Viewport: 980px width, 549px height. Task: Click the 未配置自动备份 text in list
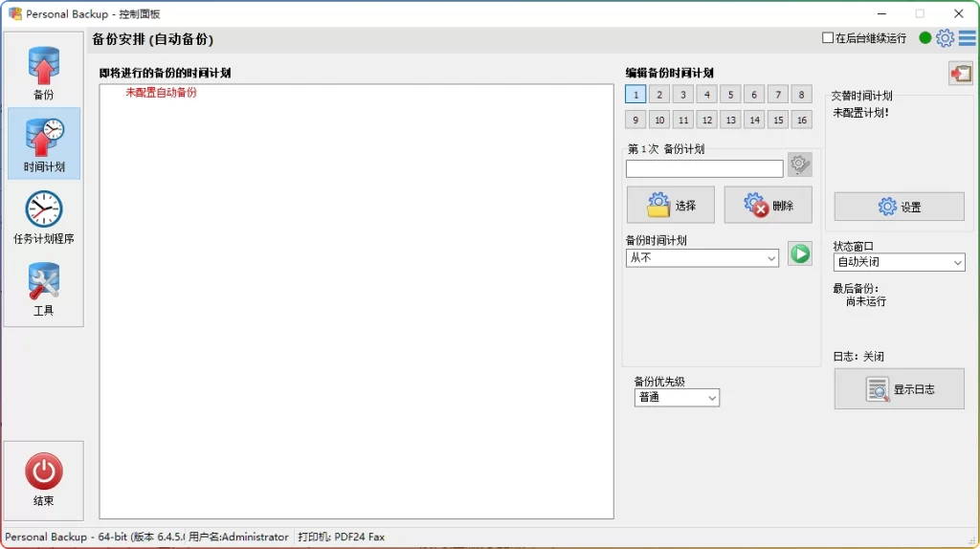[x=161, y=93]
